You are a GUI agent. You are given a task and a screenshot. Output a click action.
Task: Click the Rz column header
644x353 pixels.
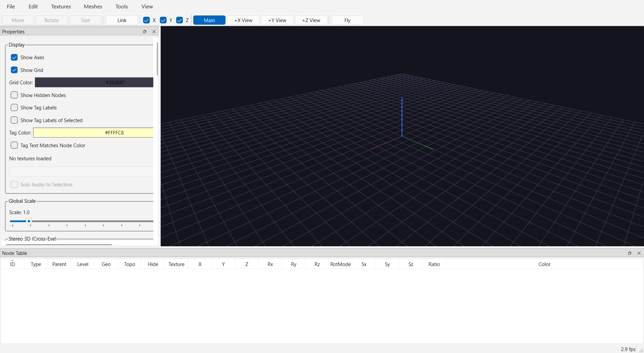317,264
